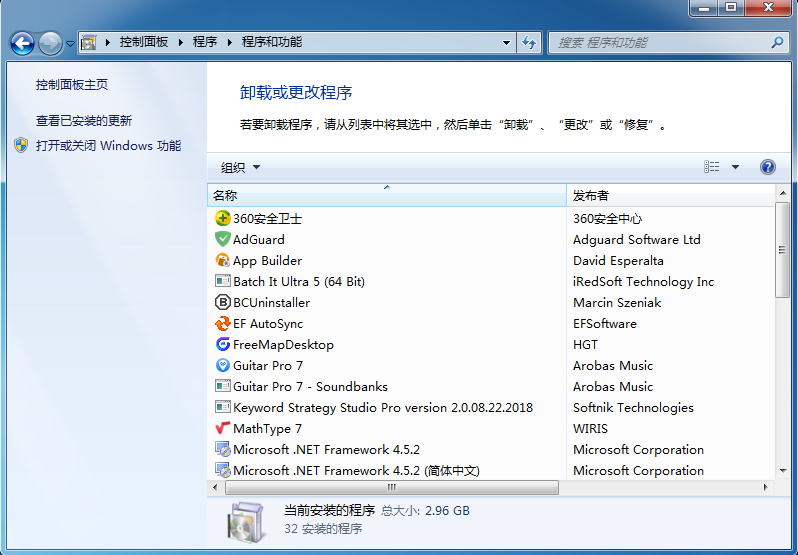Click the horizontal scrollbar left arrow
798x555 pixels.
pos(215,487)
